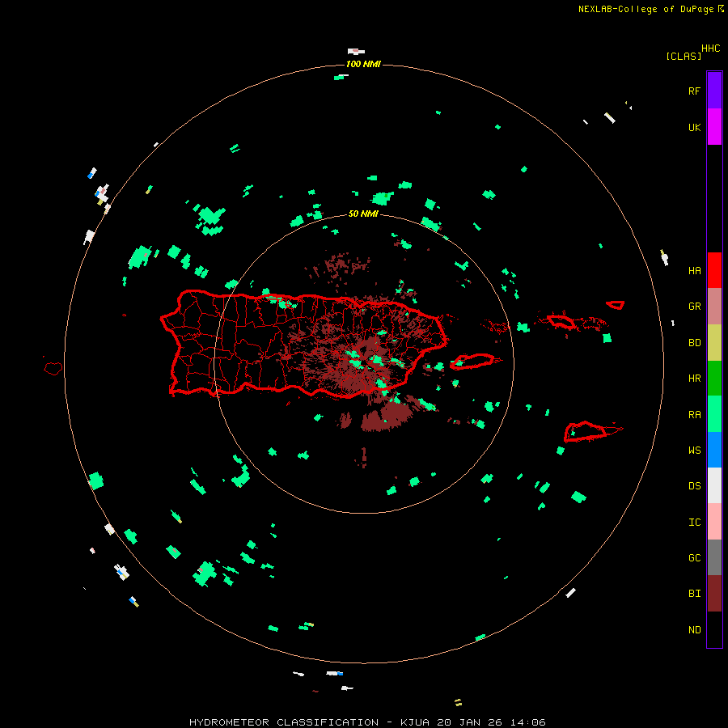
Task: Click the 'GC' legend label
Action: coord(694,558)
